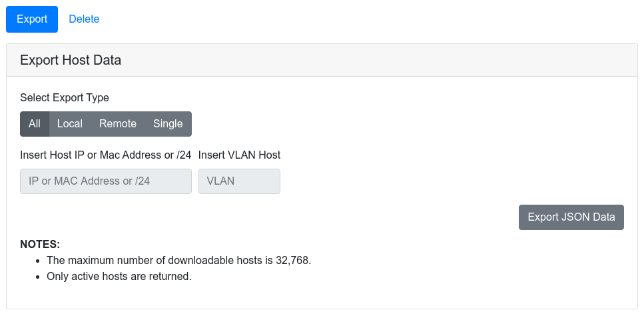Image resolution: width=644 pixels, height=314 pixels.
Task: Click the 32,768 number in notes
Action: click(x=293, y=260)
